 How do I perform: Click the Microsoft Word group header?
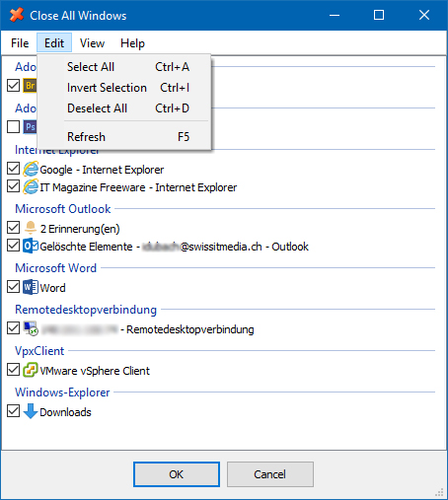coord(56,268)
